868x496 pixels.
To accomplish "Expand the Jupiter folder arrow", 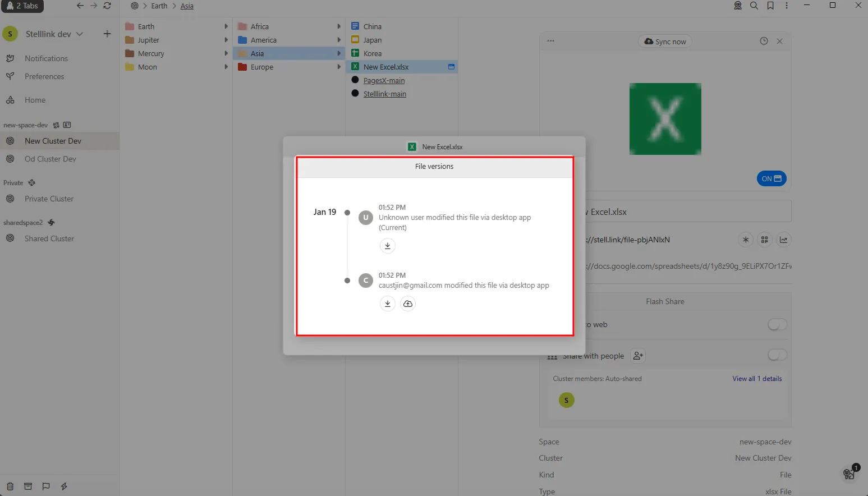I will pyautogui.click(x=226, y=40).
